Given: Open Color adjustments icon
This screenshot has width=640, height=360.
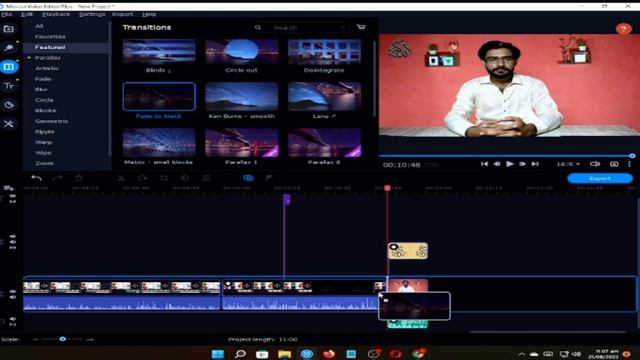Looking at the screenshot, I should click(x=185, y=178).
